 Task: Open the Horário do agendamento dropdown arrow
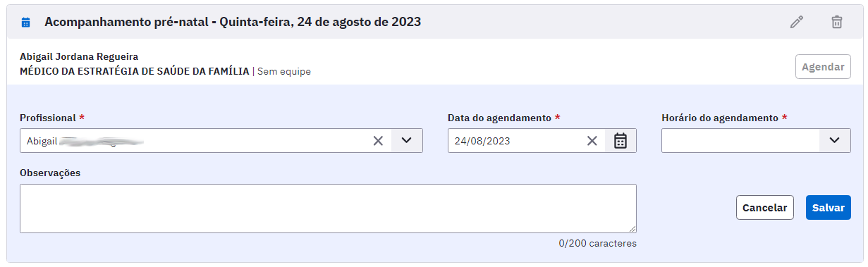(835, 141)
